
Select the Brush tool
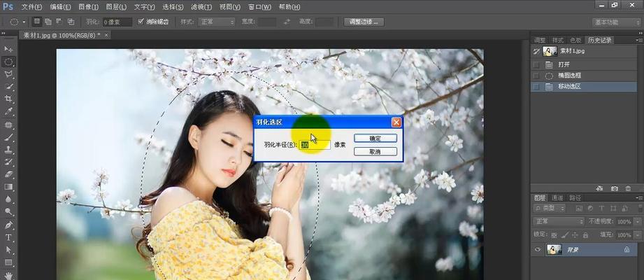(8, 137)
